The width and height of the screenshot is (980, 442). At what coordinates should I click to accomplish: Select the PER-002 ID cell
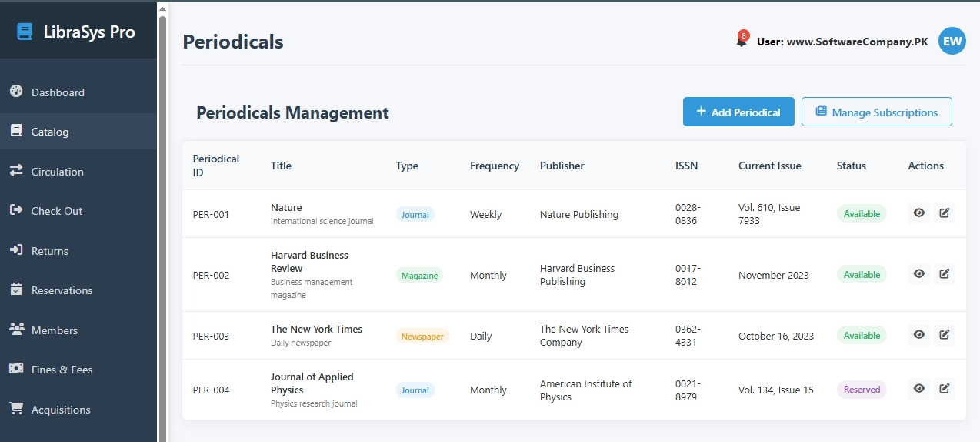click(212, 275)
